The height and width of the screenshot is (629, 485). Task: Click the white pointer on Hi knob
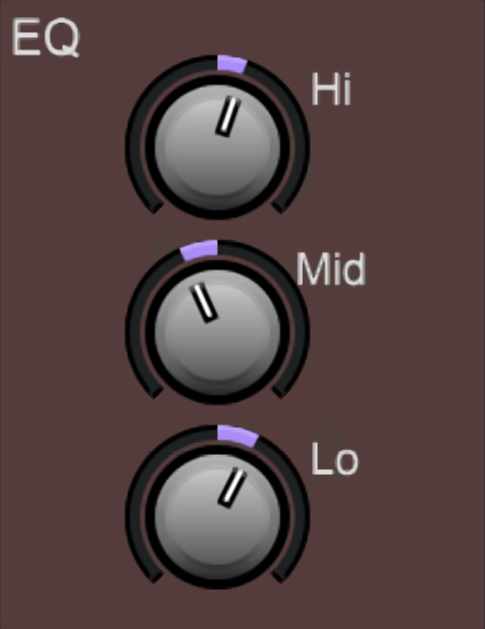tap(229, 116)
